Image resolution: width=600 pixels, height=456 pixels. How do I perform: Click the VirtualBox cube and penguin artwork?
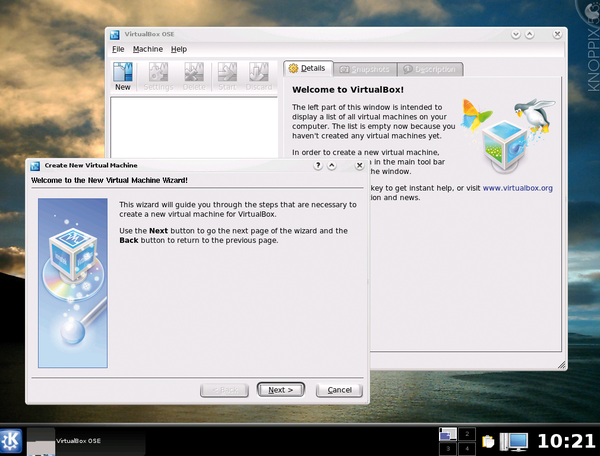coord(509,135)
